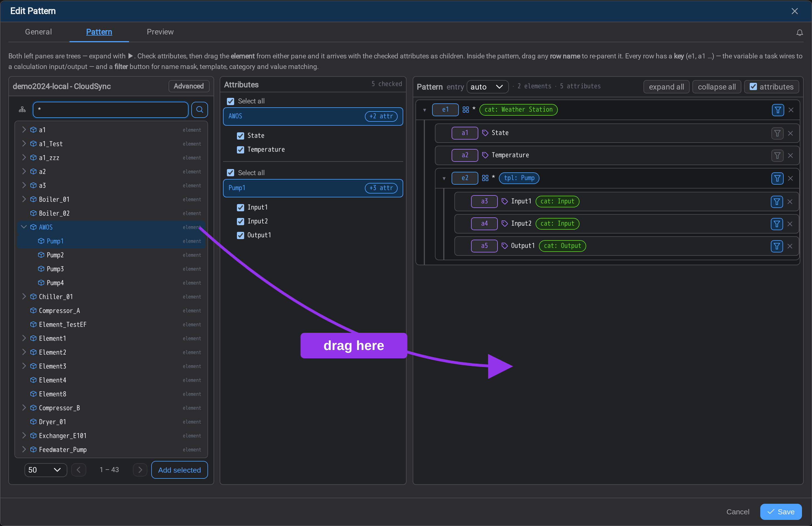
Task: Remove the Input2 attribute from pattern
Action: 789,224
